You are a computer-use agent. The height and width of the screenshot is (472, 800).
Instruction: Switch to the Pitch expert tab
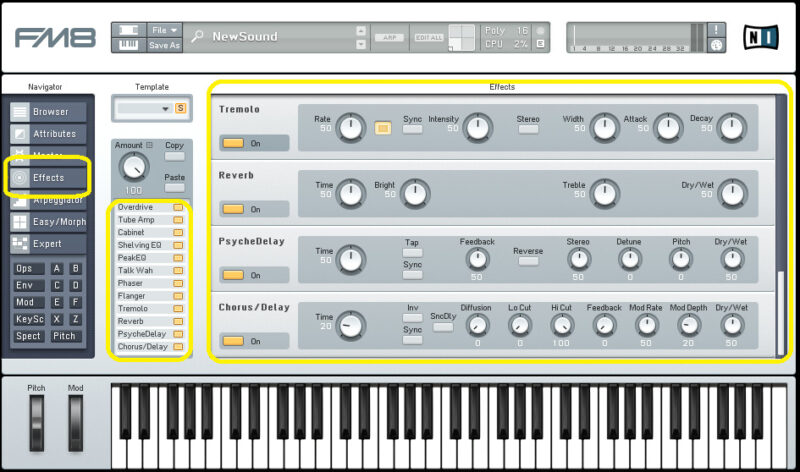[x=66, y=336]
